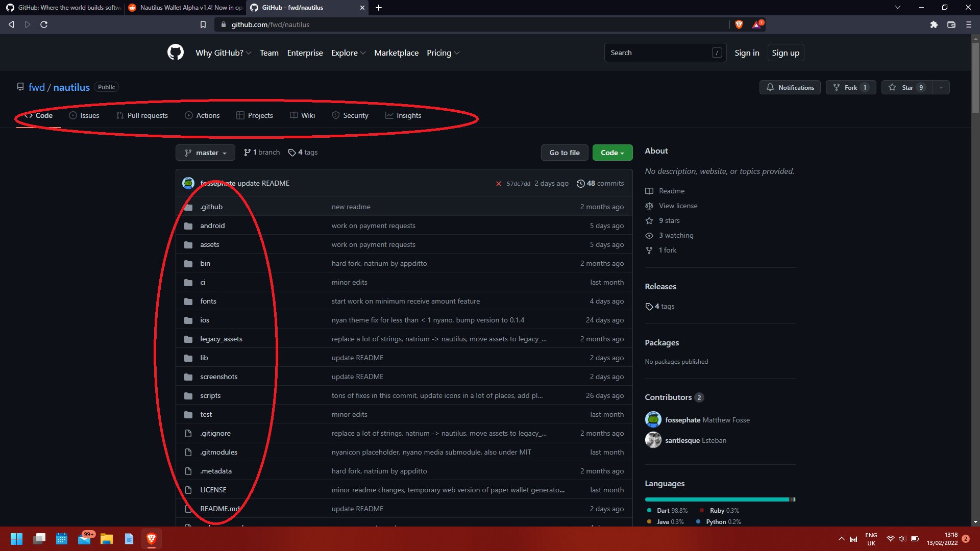Open santiesque contributor avatar

(653, 440)
